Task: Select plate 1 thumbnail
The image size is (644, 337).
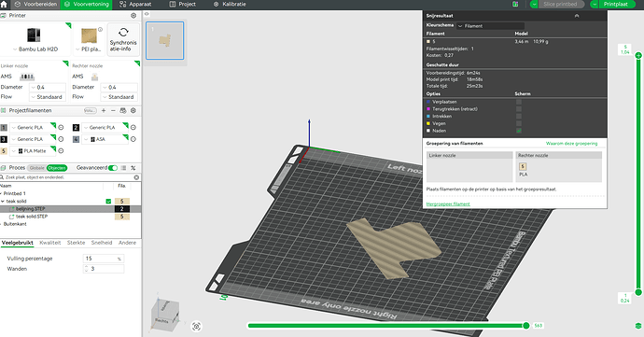Action: click(x=164, y=41)
